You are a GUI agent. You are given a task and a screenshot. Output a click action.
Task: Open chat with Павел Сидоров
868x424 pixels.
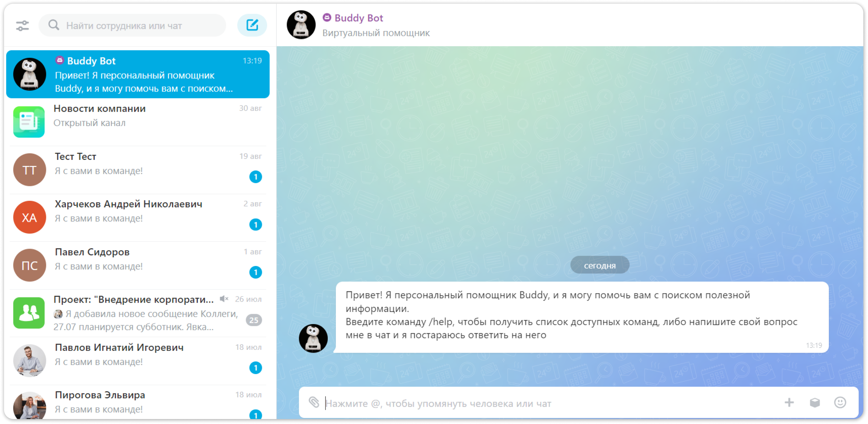138,265
